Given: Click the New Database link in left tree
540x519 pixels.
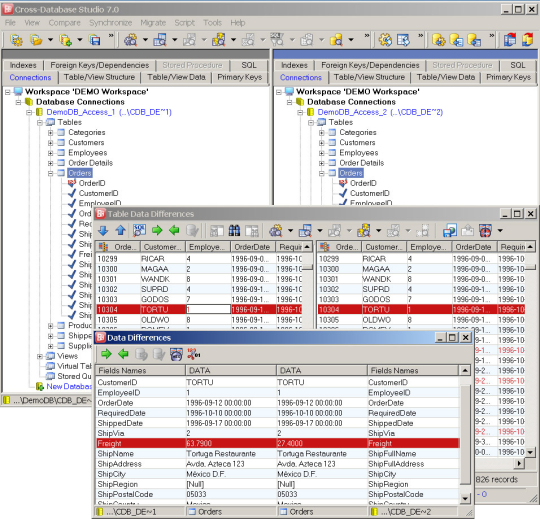Looking at the screenshot, I should coord(69,386).
